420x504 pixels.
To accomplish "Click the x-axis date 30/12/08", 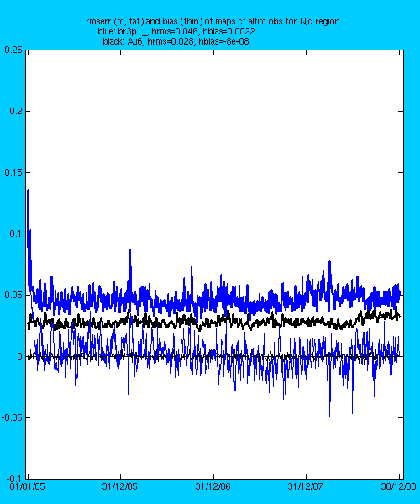I will [x=398, y=486].
